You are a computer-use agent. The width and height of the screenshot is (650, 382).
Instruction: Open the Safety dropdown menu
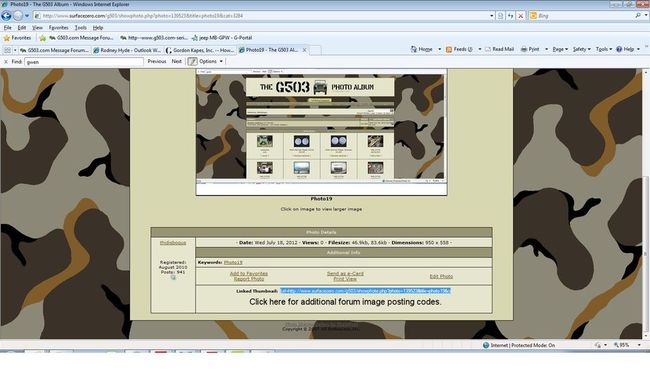click(x=582, y=49)
